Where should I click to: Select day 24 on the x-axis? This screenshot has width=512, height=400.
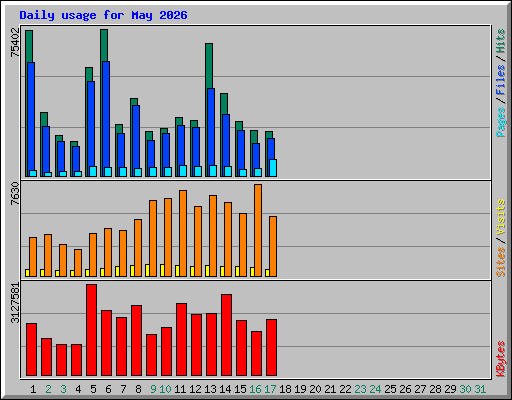(x=375, y=389)
